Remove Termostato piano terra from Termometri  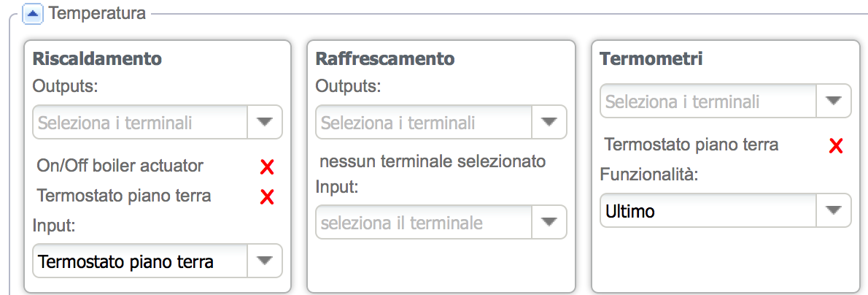coord(836,146)
